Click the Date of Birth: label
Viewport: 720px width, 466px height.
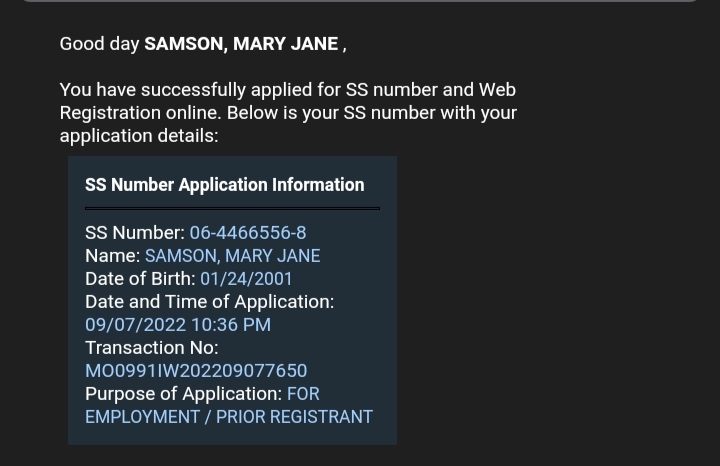pos(140,279)
